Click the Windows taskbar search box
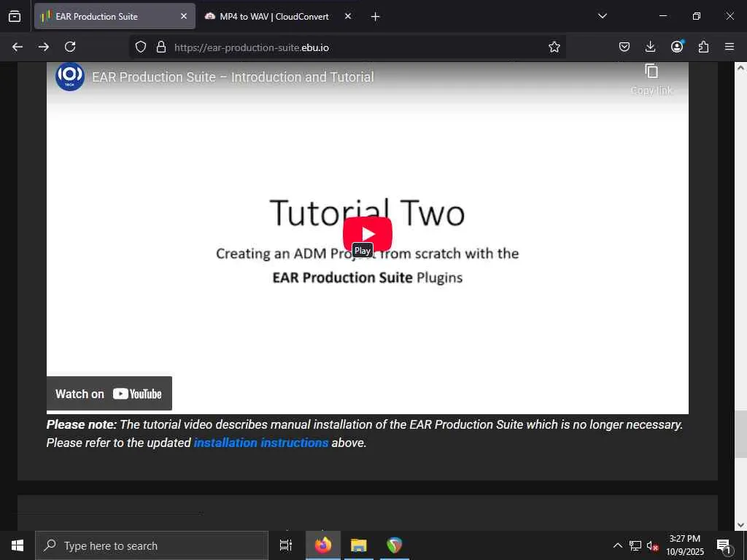Image resolution: width=747 pixels, height=560 pixels. 152,545
